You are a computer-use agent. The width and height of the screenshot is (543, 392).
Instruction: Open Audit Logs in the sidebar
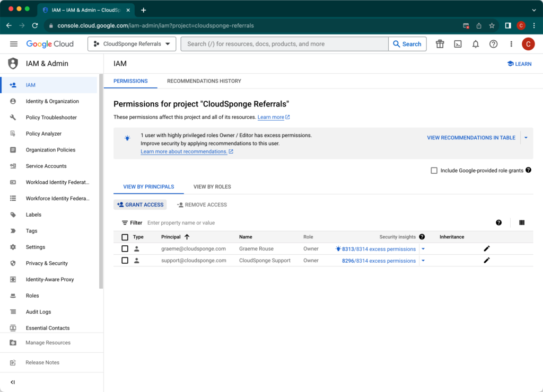[x=38, y=311]
